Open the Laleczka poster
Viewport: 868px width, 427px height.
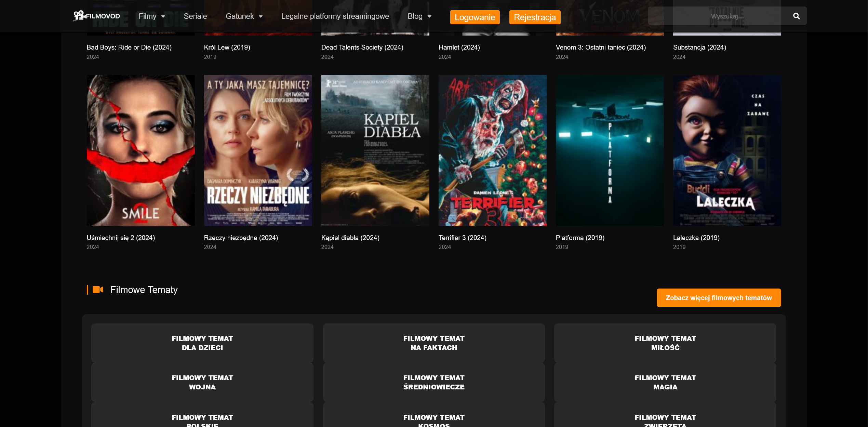click(x=727, y=150)
